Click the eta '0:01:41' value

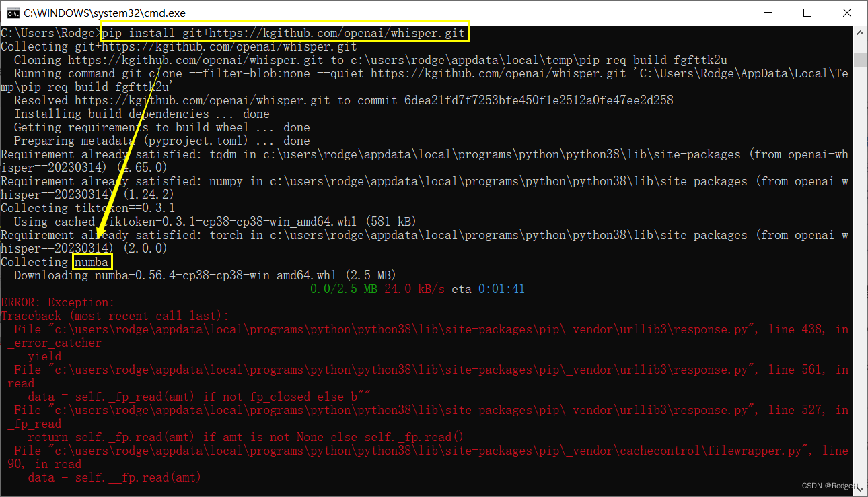(501, 289)
